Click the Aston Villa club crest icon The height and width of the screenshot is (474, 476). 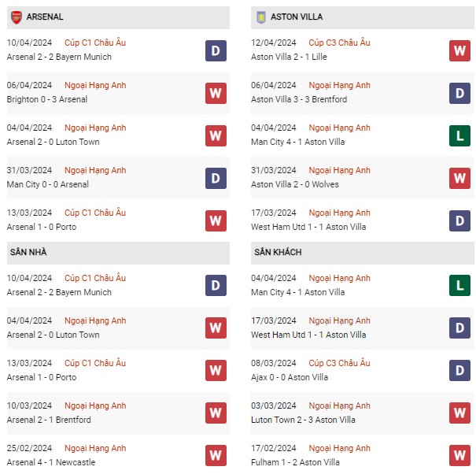[x=261, y=17]
